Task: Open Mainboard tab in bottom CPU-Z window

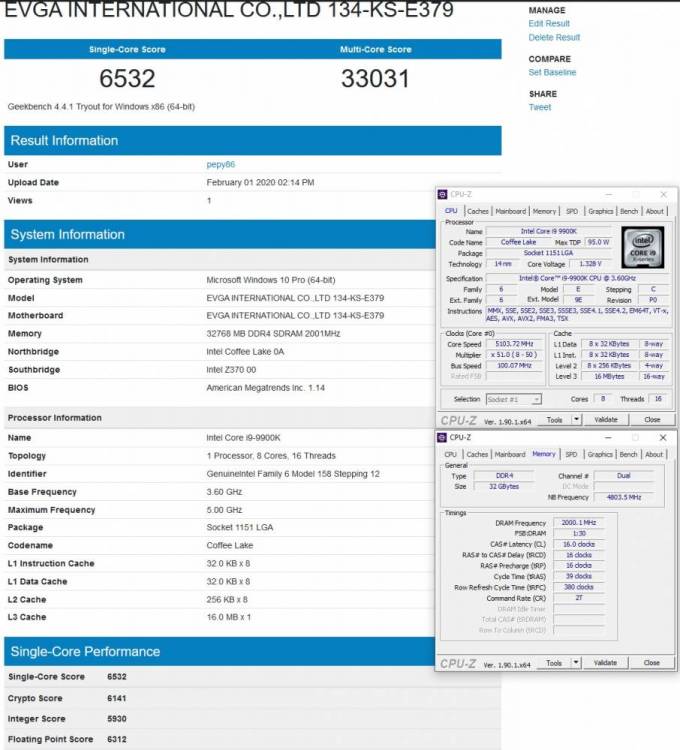Action: point(510,454)
